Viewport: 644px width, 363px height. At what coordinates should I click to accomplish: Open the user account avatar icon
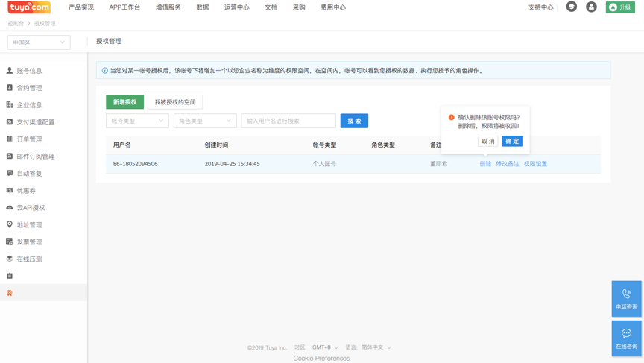pyautogui.click(x=591, y=7)
